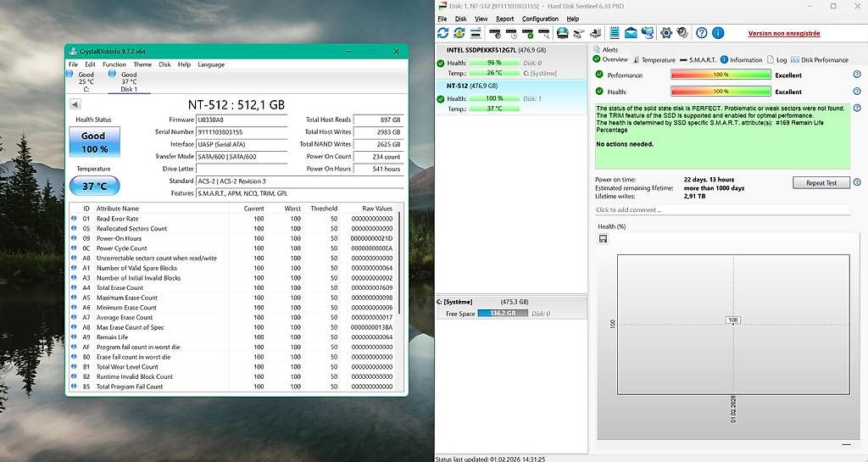Click the disk with gear test icon
868x462 pixels.
click(495, 34)
